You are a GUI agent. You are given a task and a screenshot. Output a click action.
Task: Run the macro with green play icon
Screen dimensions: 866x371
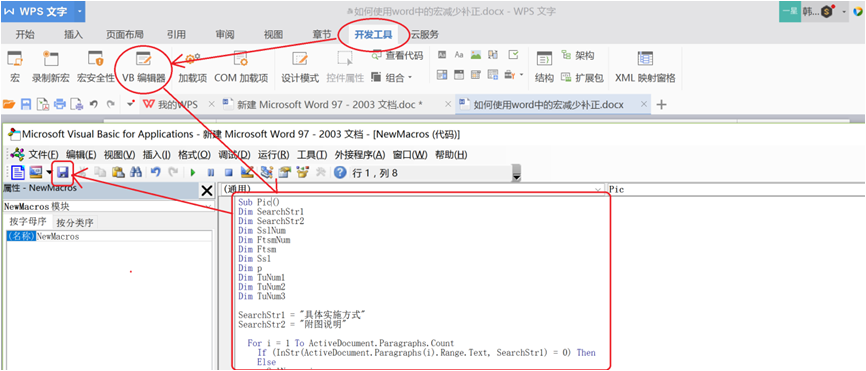pyautogui.click(x=193, y=173)
